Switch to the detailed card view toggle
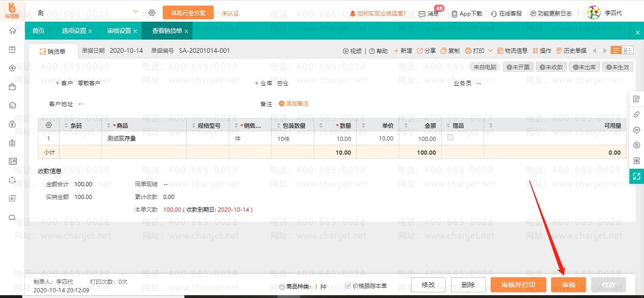The width and height of the screenshot is (644, 298). click(x=628, y=50)
